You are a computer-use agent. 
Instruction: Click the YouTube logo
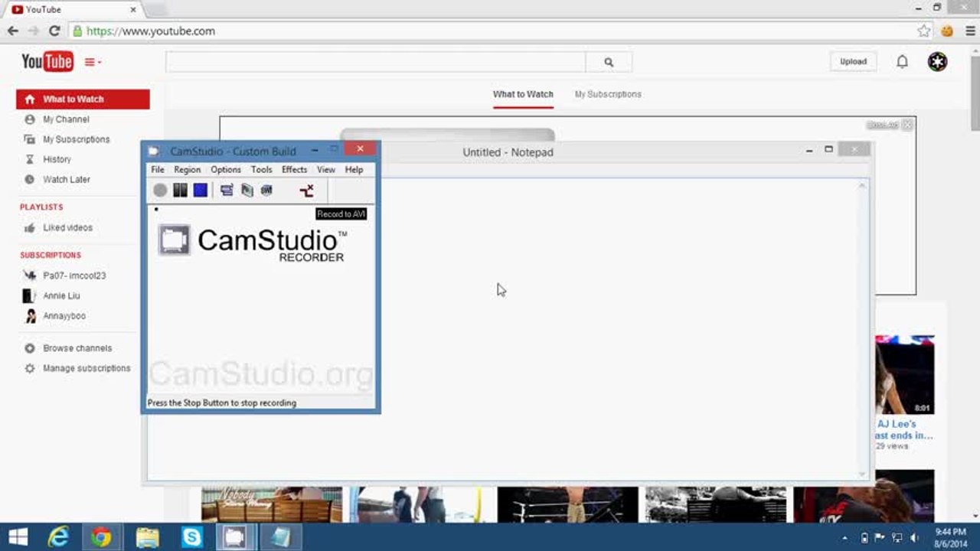[47, 61]
